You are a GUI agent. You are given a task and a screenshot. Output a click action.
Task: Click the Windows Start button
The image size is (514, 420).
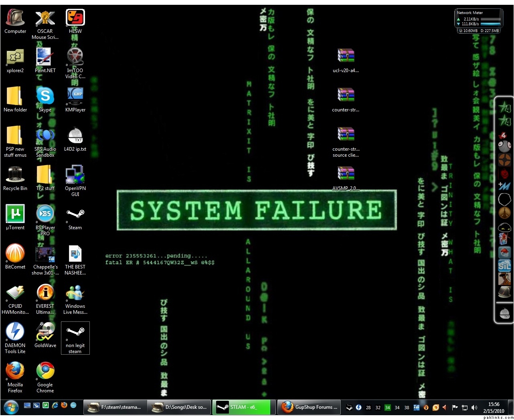point(11,408)
